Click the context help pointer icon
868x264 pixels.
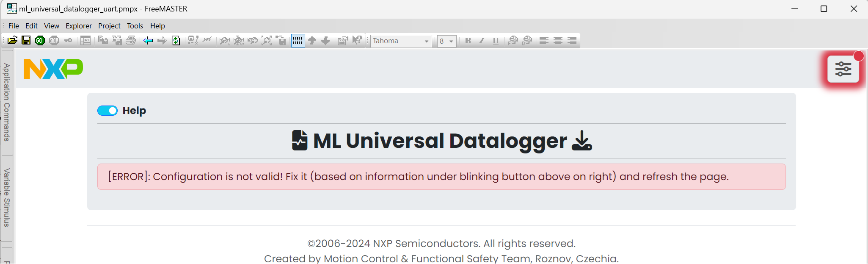click(x=357, y=41)
